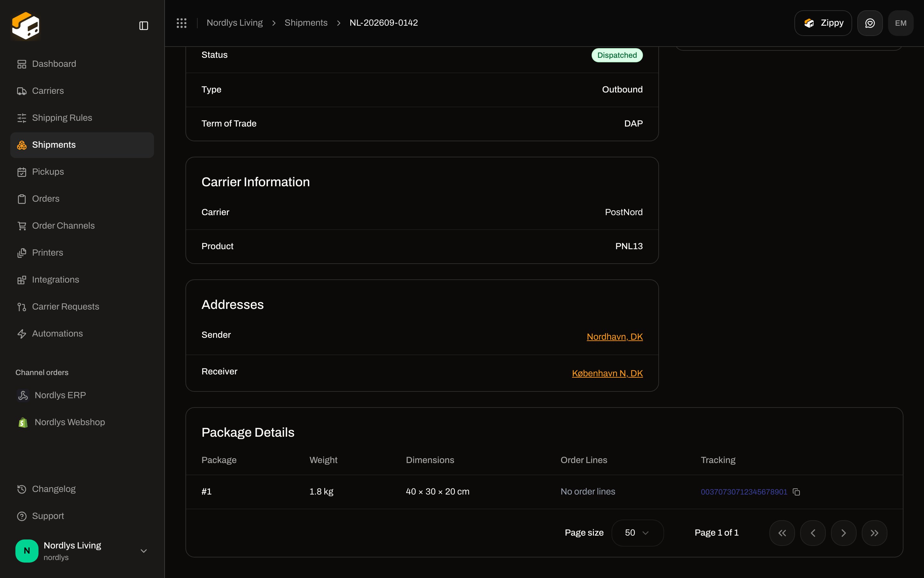Open the Pickups page
The height and width of the screenshot is (578, 924).
pos(82,172)
